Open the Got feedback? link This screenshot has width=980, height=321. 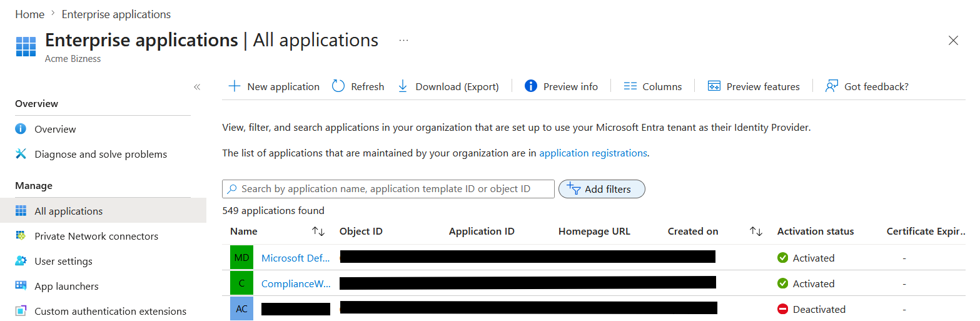876,86
